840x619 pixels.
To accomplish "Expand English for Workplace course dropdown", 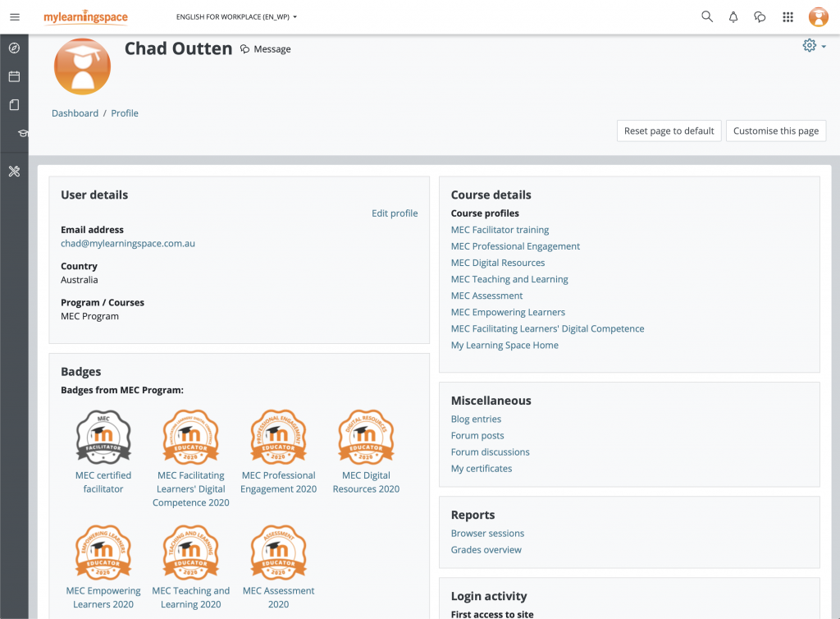I will (x=237, y=17).
